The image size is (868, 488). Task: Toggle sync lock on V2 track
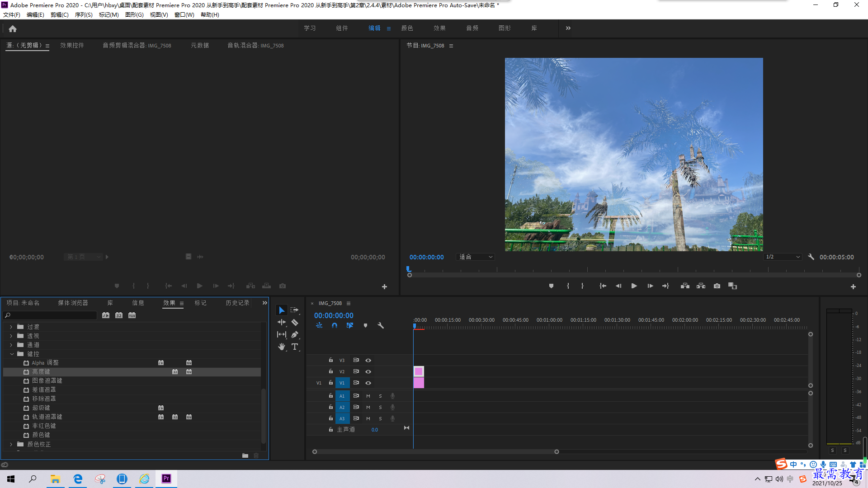coord(356,371)
